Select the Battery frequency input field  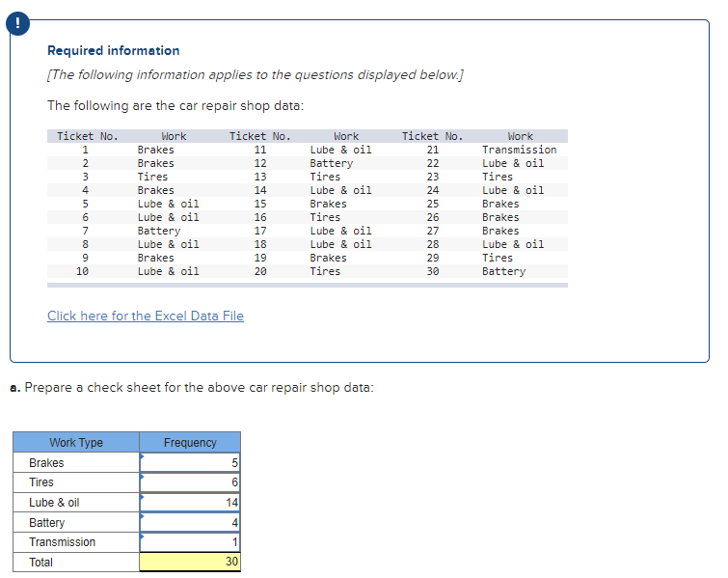(190, 522)
